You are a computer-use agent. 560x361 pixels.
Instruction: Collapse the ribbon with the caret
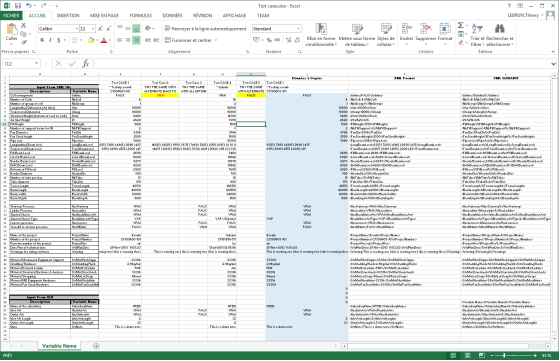(x=553, y=51)
